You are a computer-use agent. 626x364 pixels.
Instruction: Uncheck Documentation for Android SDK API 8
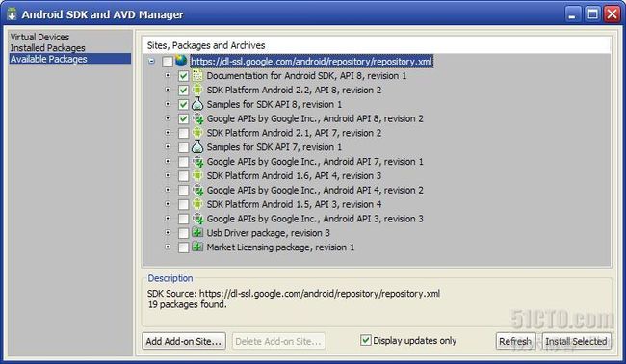point(183,76)
